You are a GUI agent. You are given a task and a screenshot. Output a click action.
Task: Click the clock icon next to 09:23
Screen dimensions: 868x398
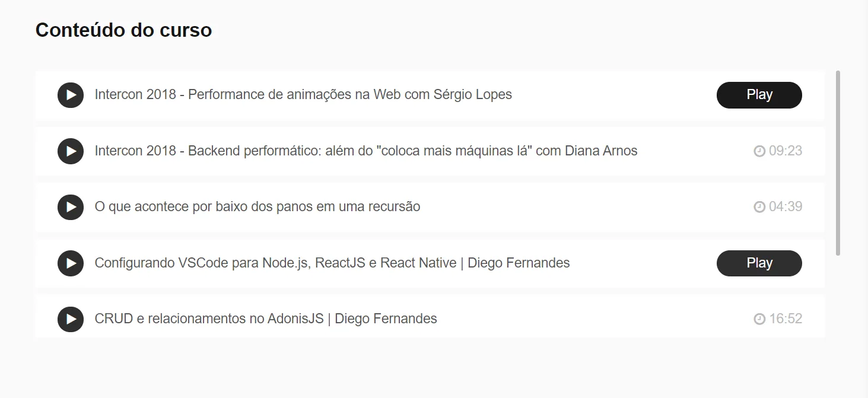pyautogui.click(x=759, y=151)
